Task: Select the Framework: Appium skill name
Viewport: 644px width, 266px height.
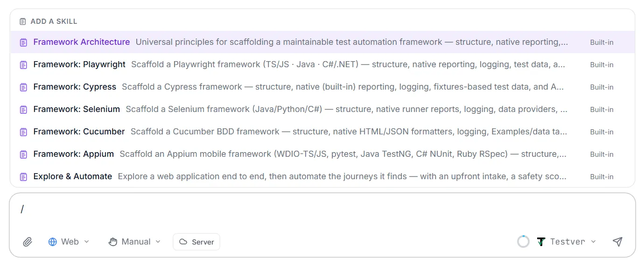Action: pyautogui.click(x=74, y=154)
